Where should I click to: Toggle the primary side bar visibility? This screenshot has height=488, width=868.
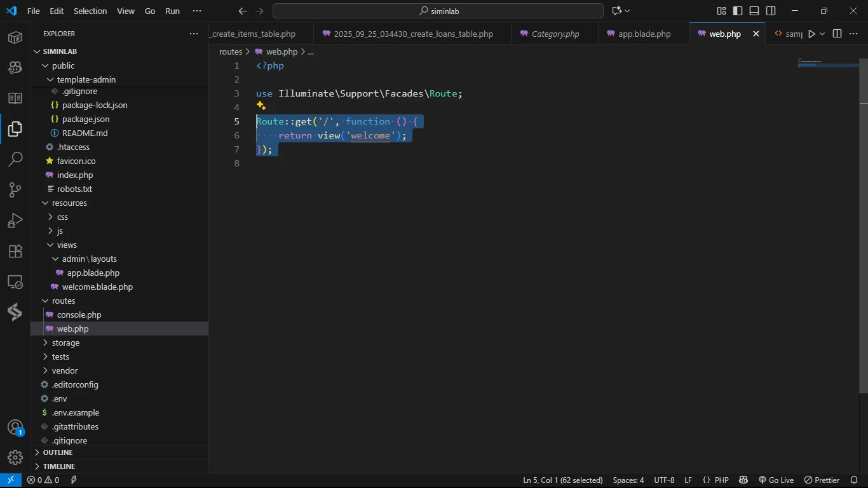pos(738,11)
